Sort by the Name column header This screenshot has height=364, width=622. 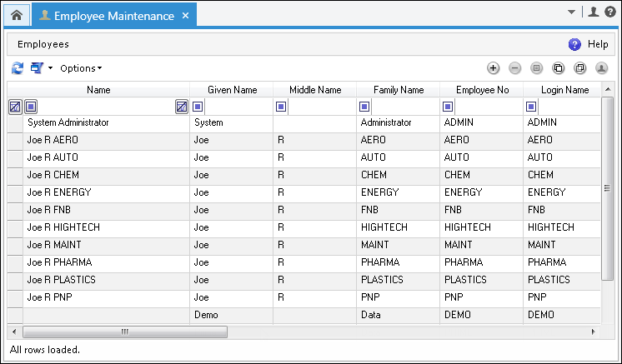click(x=98, y=90)
